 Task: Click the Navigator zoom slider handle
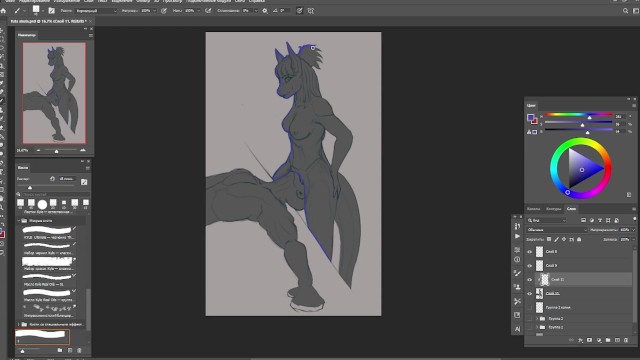[x=56, y=151]
